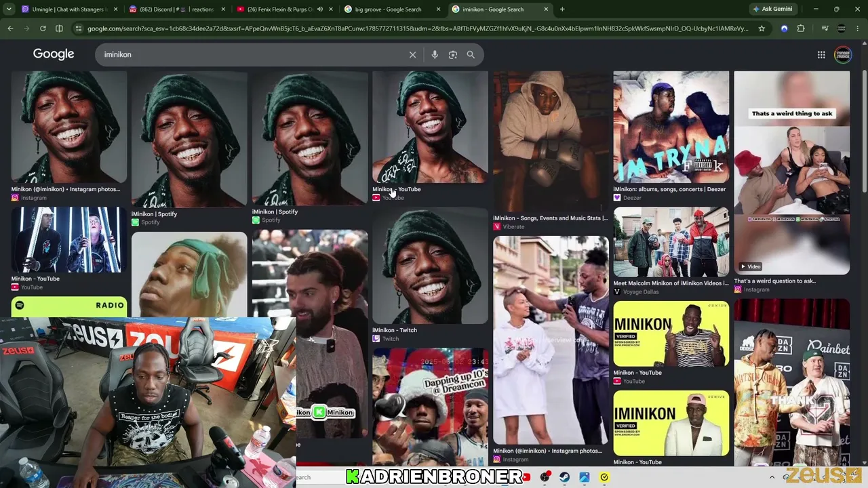Open the Chrome side panel button
This screenshot has width=868, height=488.
click(x=59, y=28)
